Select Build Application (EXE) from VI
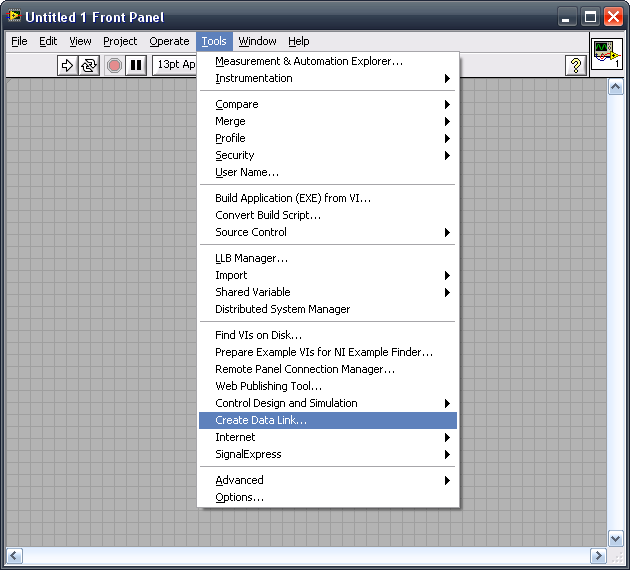 [x=328, y=198]
